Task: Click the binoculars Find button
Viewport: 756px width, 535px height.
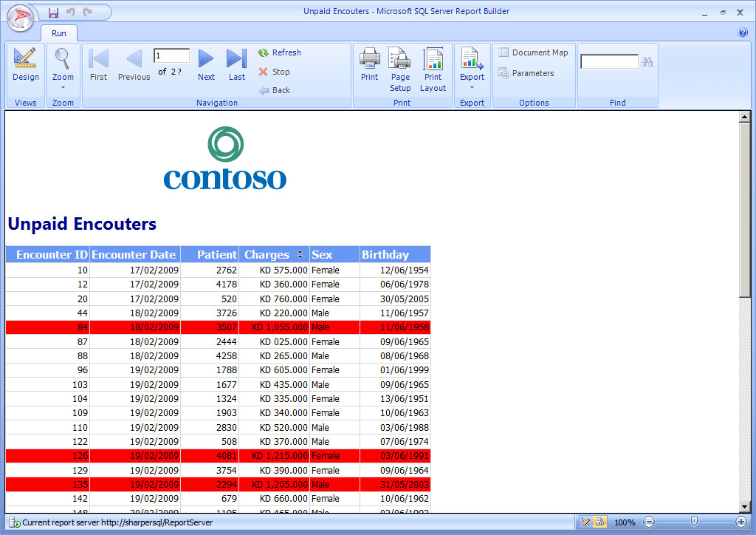Action: 647,62
